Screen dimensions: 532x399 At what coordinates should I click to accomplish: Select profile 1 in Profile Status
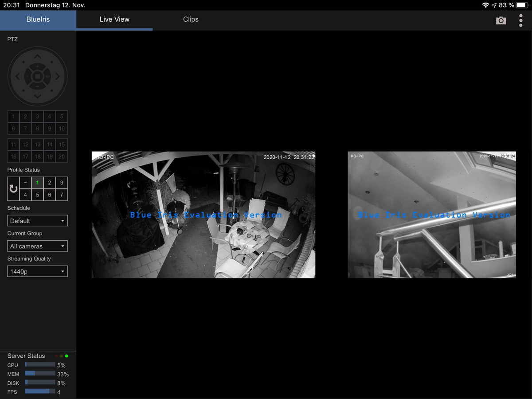click(x=38, y=183)
